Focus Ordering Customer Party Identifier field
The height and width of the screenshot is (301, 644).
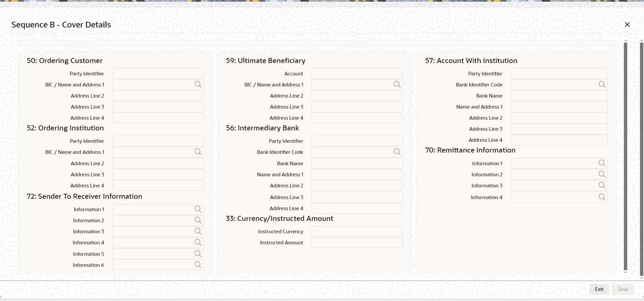(158, 73)
